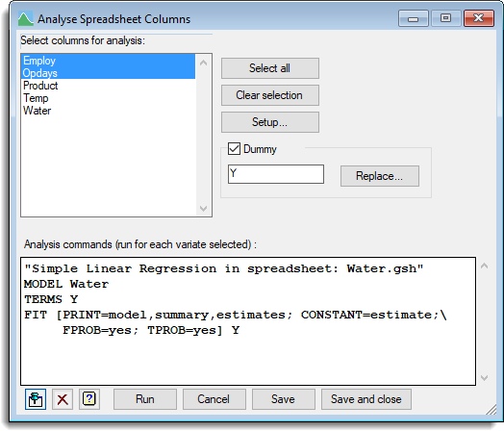504x431 pixels.
Task: Maximize the dialog window
Action: click(445, 18)
